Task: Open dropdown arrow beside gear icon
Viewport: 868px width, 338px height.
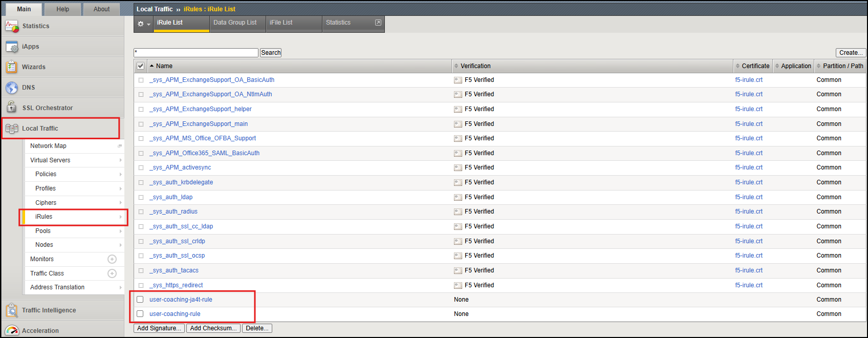Action: pos(149,24)
